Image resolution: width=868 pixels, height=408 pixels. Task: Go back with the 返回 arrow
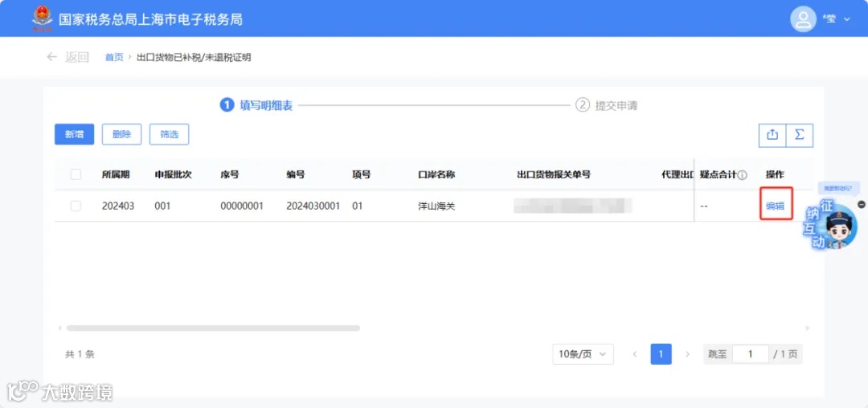[x=51, y=57]
